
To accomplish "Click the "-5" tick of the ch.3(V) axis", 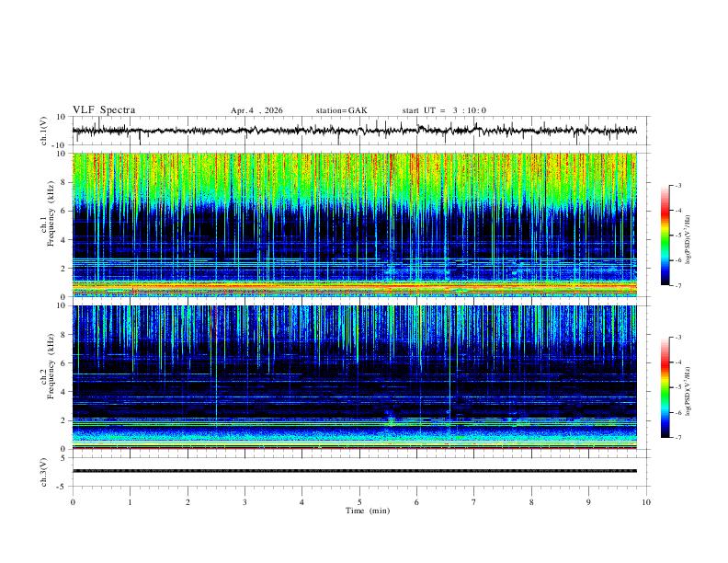I will [x=63, y=487].
